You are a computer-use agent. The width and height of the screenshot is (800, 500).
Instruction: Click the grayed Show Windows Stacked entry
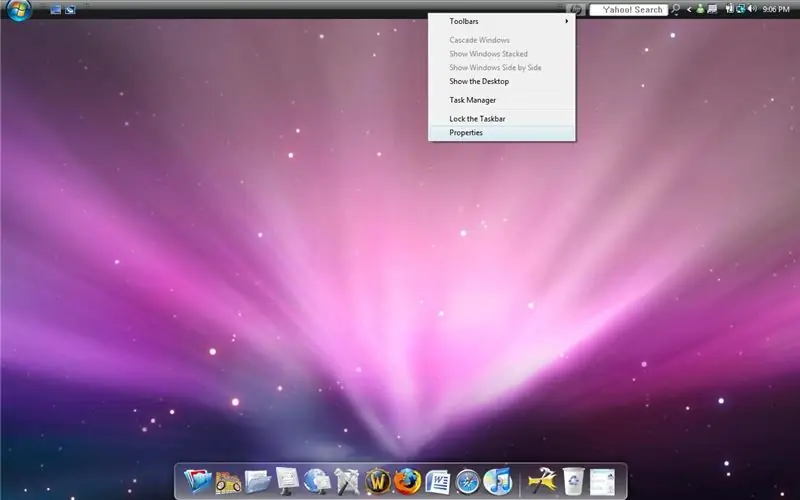pyautogui.click(x=502, y=54)
